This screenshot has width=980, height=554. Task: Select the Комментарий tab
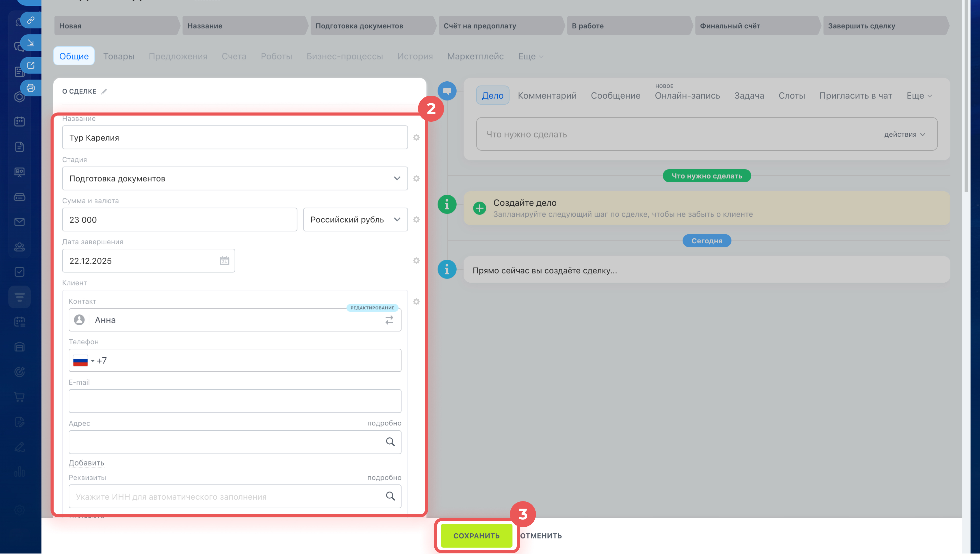click(x=547, y=95)
